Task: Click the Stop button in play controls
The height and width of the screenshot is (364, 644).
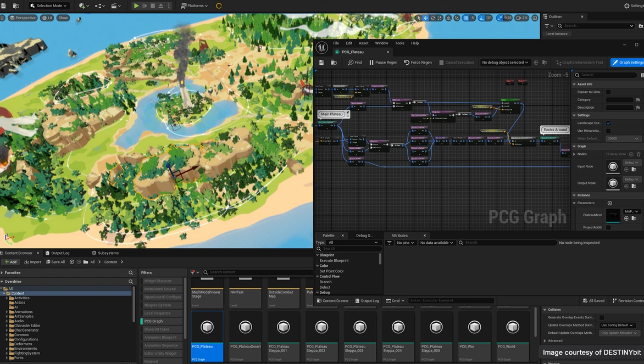Action: pos(153,5)
